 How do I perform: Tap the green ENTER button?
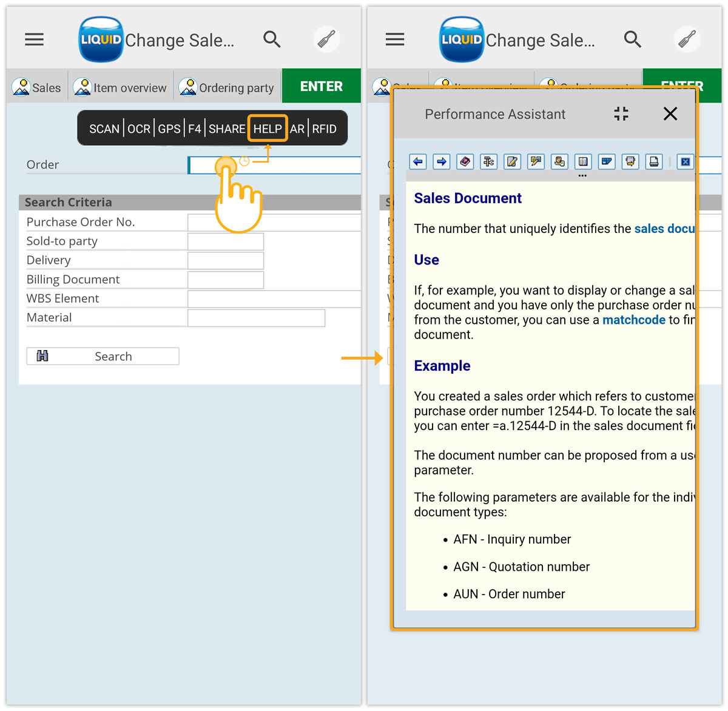pyautogui.click(x=322, y=86)
